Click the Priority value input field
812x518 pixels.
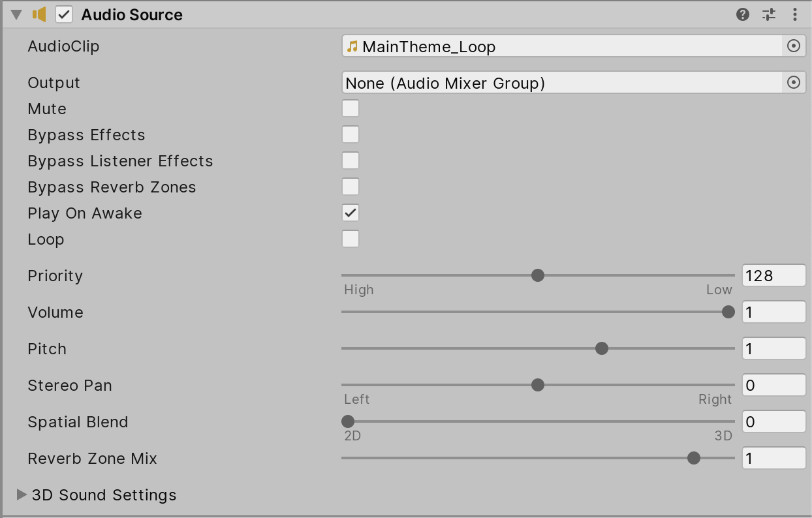pos(773,275)
